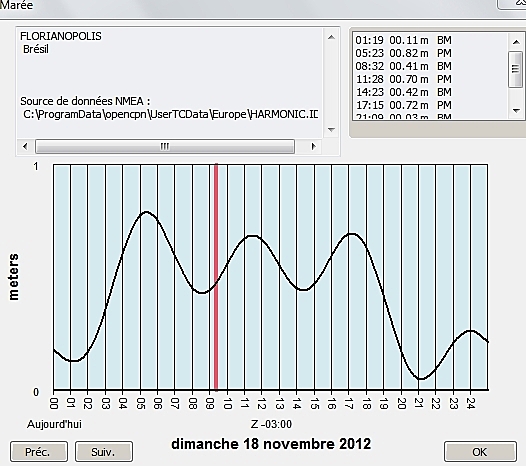The height and width of the screenshot is (466, 526).
Task: Click the up arrow of station info scrollbar
Action: 331,37
